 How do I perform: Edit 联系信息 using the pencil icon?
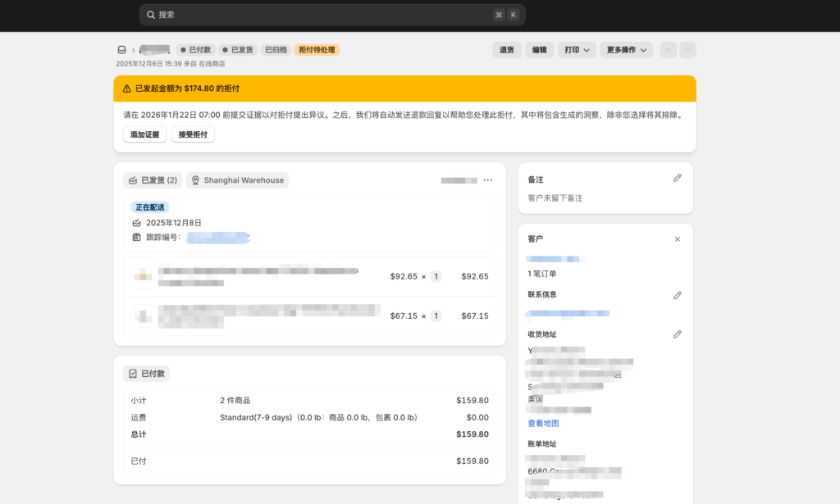click(678, 295)
